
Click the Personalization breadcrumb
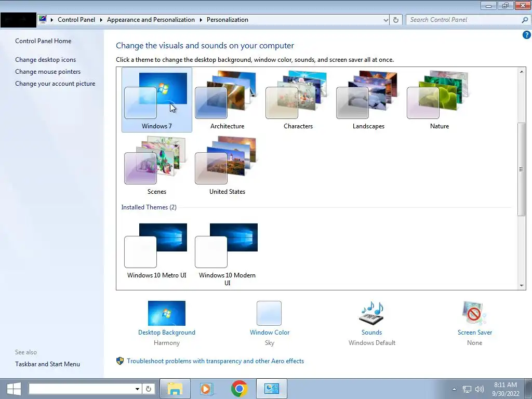(x=228, y=20)
